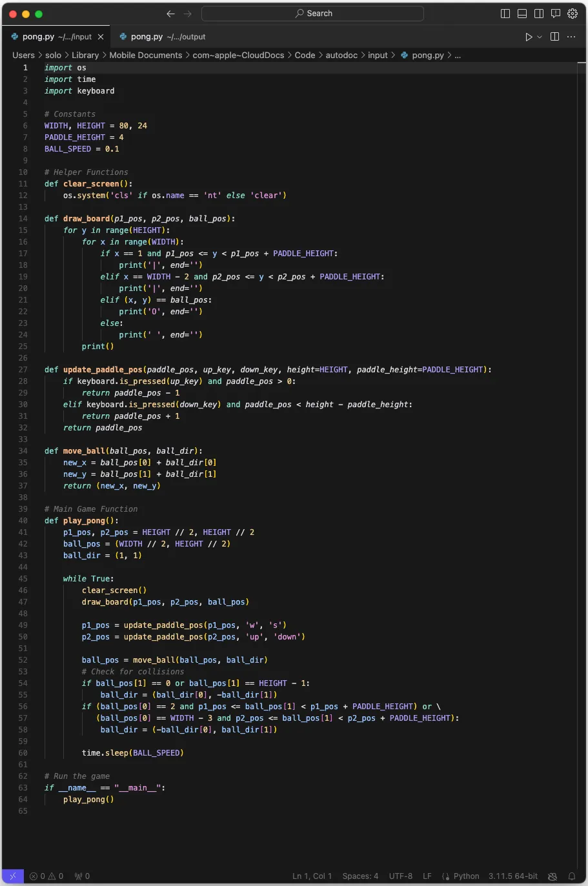Toggle the secondary sidebar layout icon
Viewport: 588px width, 886px height.
click(539, 14)
